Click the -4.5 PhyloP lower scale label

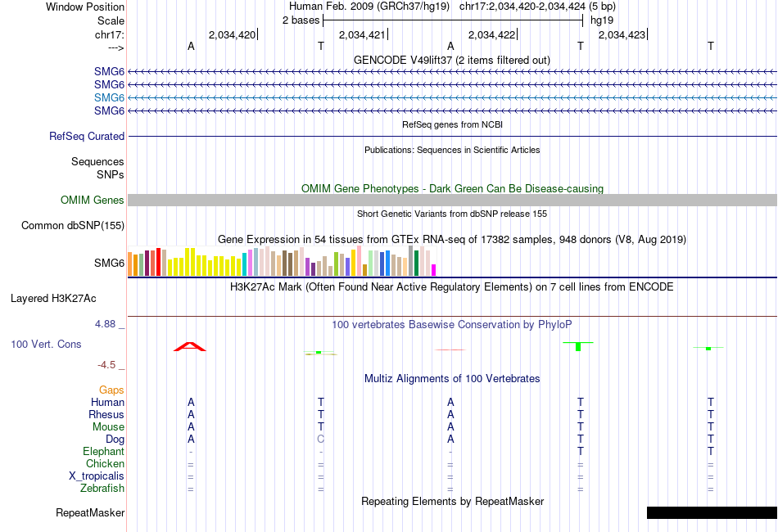[106, 365]
